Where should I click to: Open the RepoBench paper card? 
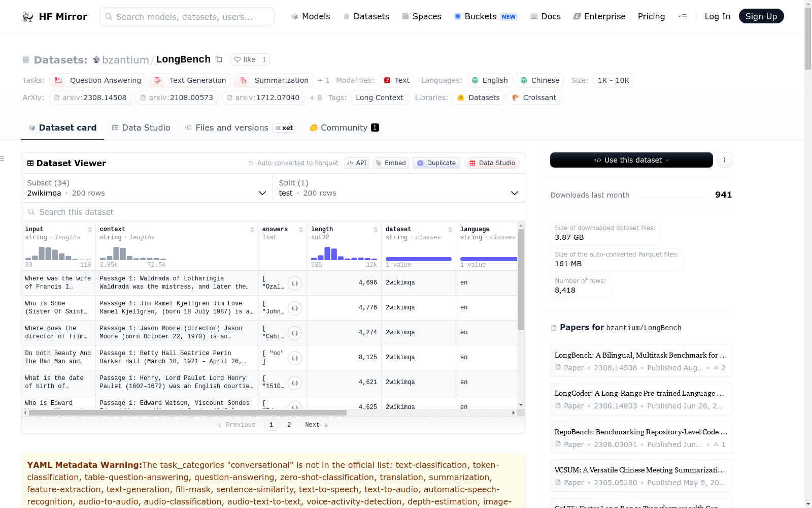point(641,438)
